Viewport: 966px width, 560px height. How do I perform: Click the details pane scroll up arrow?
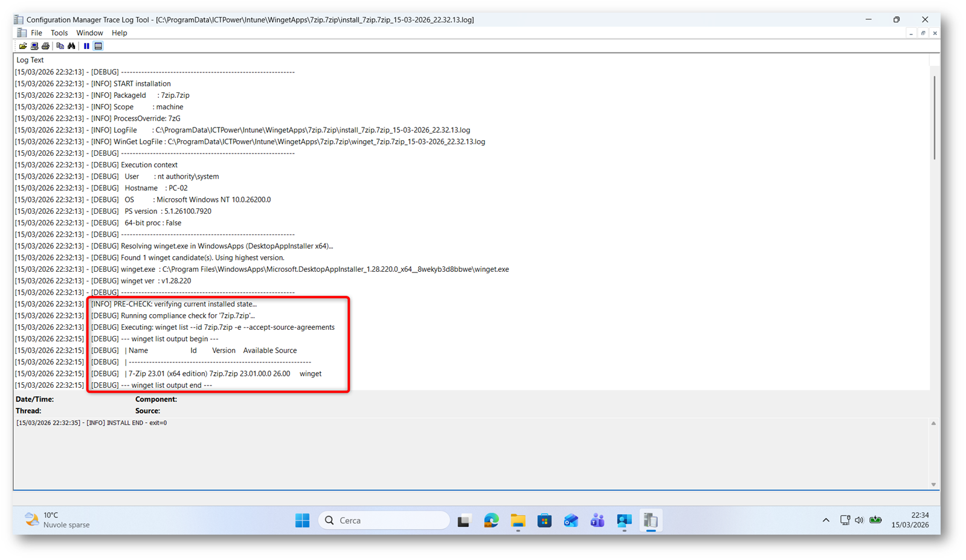933,423
